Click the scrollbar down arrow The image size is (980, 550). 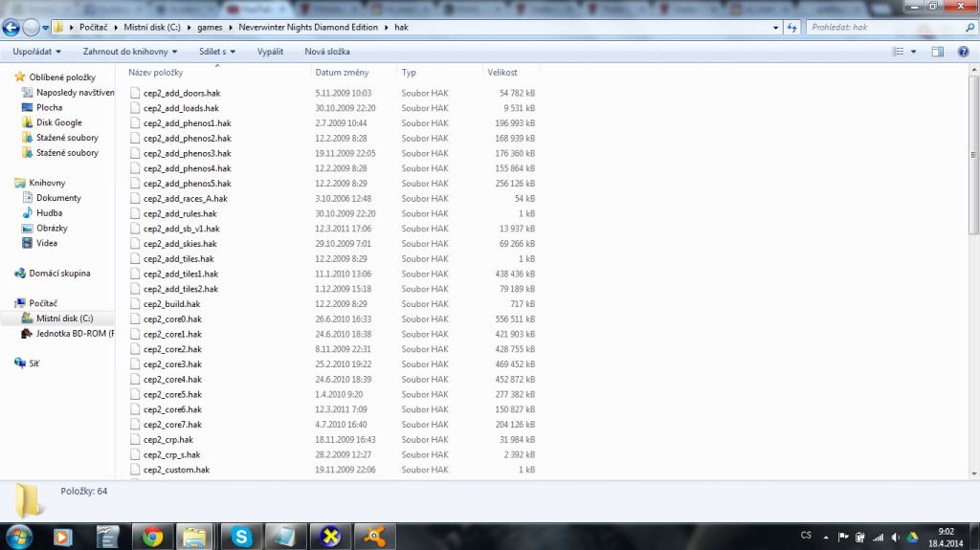973,473
